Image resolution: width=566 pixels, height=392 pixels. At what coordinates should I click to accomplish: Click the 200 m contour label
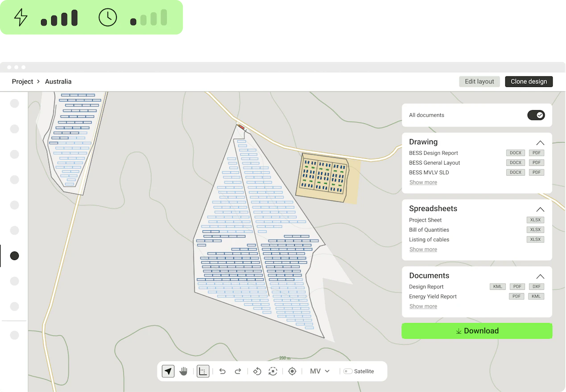pyautogui.click(x=285, y=358)
